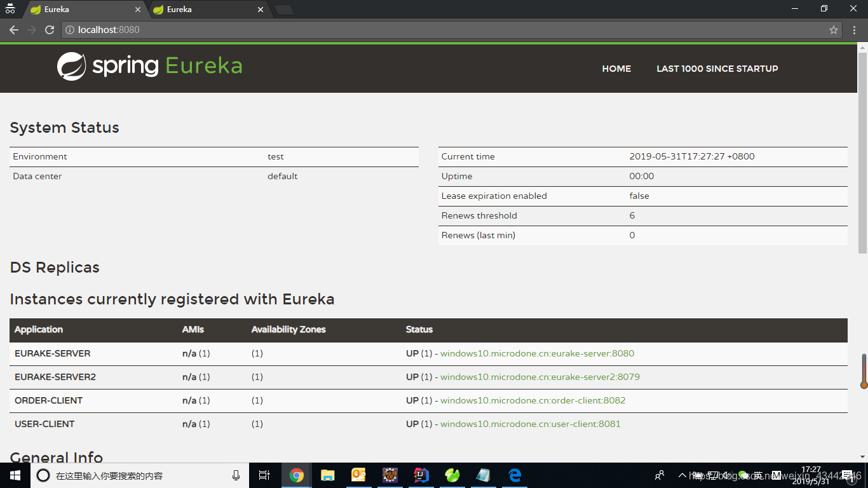Open the Chrome three-dot menu

[855, 30]
